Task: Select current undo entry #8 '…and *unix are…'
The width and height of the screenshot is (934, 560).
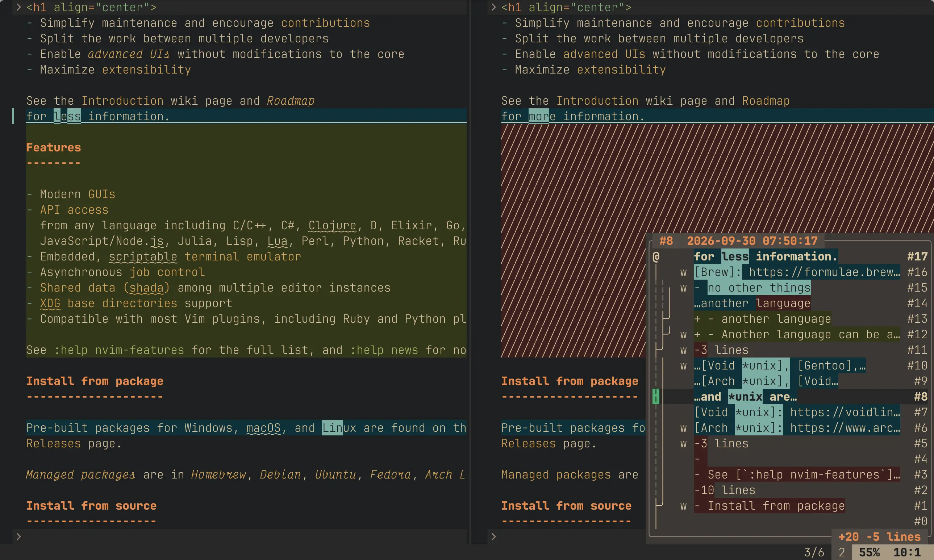Action: [789, 397]
